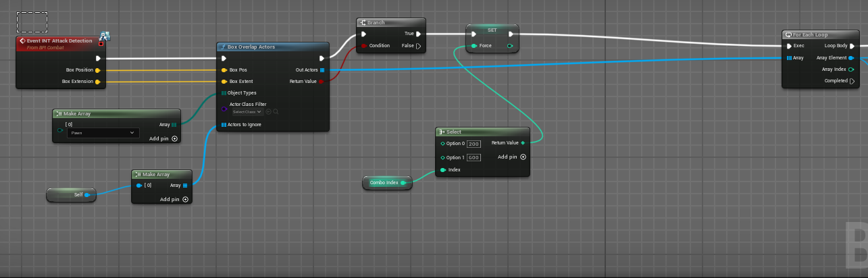This screenshot has width=868, height=278.
Task: Click the browse magnifier icon next to Select Class
Action: click(276, 112)
